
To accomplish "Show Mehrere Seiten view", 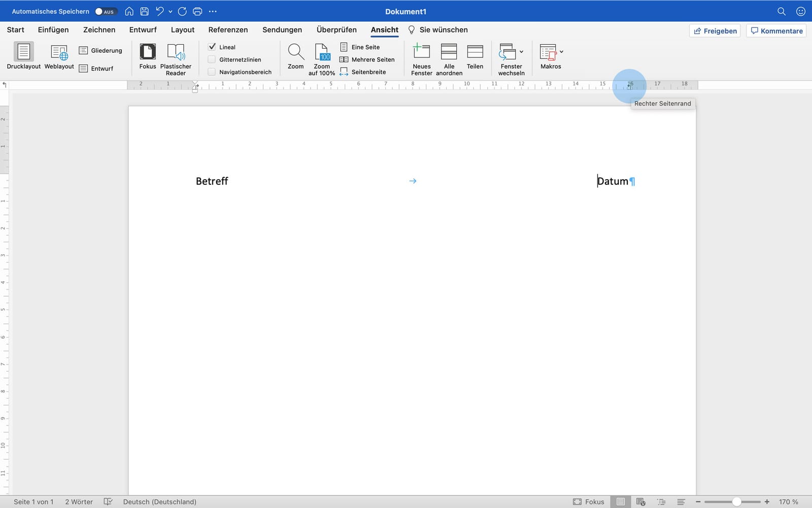I will click(367, 59).
